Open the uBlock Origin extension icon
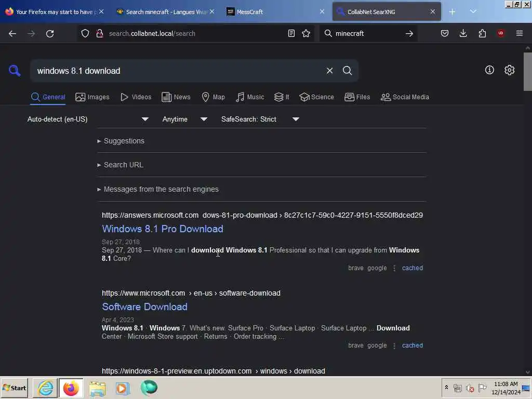This screenshot has width=532, height=399. pyautogui.click(x=501, y=33)
